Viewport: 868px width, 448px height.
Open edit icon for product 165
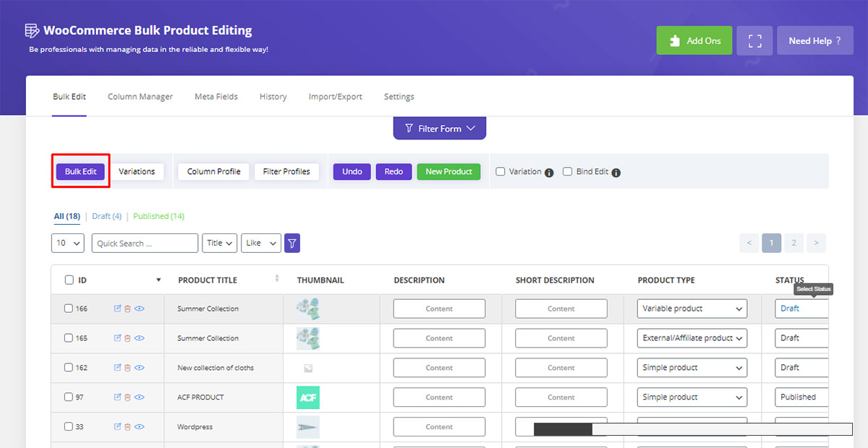tap(118, 338)
